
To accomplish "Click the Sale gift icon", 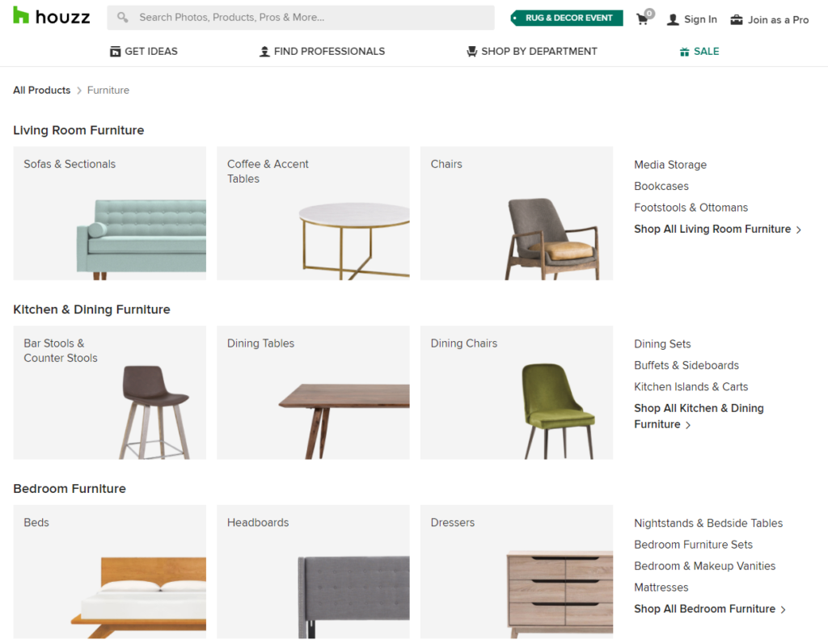I will (x=684, y=52).
